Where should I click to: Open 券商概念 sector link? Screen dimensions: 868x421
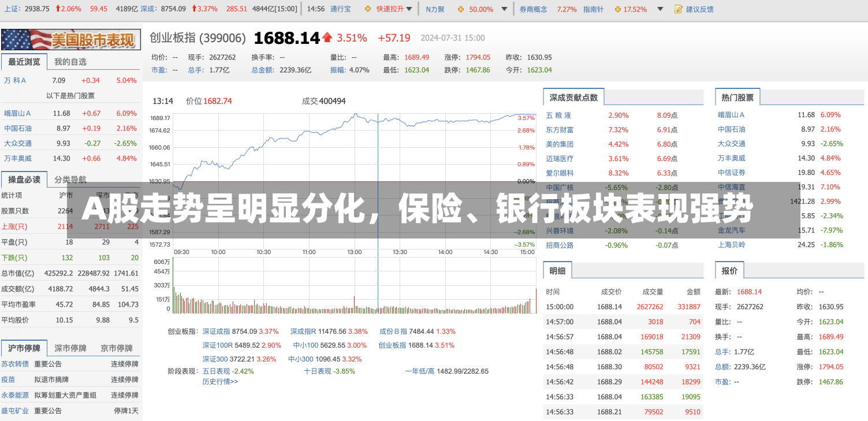(x=534, y=9)
